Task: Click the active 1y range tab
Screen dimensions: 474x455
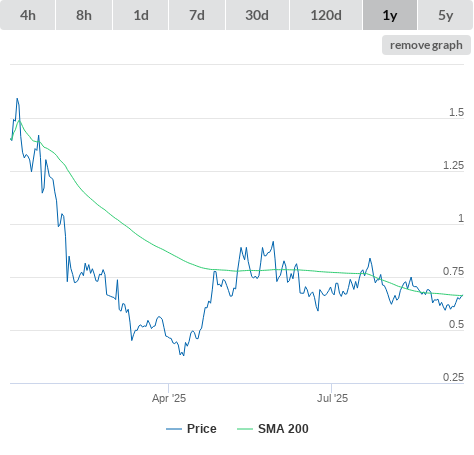Action: tap(390, 15)
